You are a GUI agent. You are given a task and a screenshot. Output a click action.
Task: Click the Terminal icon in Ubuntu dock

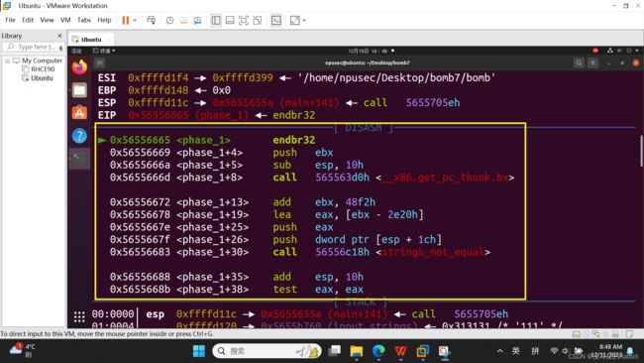point(79,158)
